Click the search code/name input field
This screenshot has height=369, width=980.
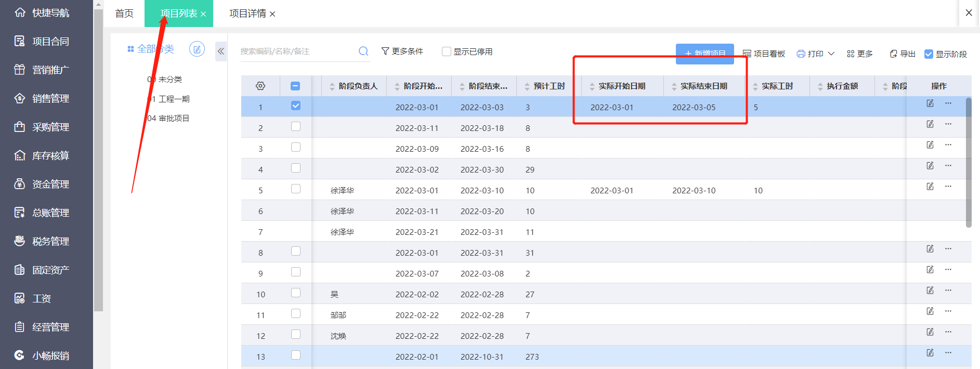(x=296, y=51)
